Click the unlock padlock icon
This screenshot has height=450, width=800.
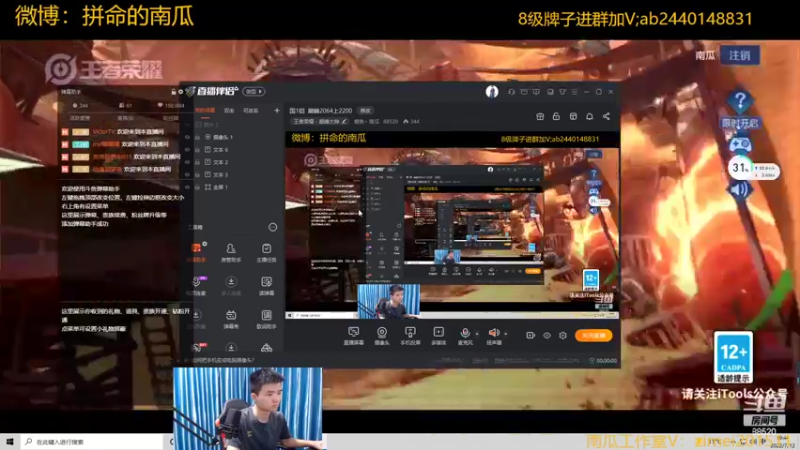(556, 116)
